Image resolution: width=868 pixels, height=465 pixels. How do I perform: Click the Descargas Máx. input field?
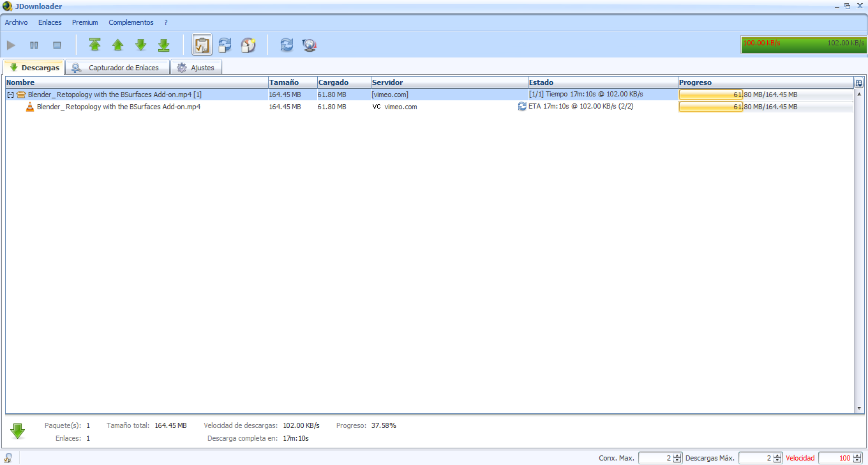(x=756, y=458)
